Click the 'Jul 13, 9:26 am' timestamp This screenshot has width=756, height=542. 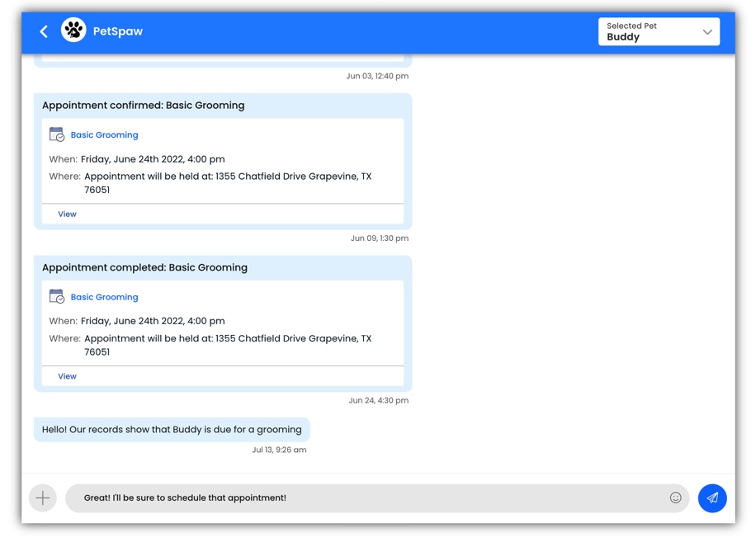(279, 450)
